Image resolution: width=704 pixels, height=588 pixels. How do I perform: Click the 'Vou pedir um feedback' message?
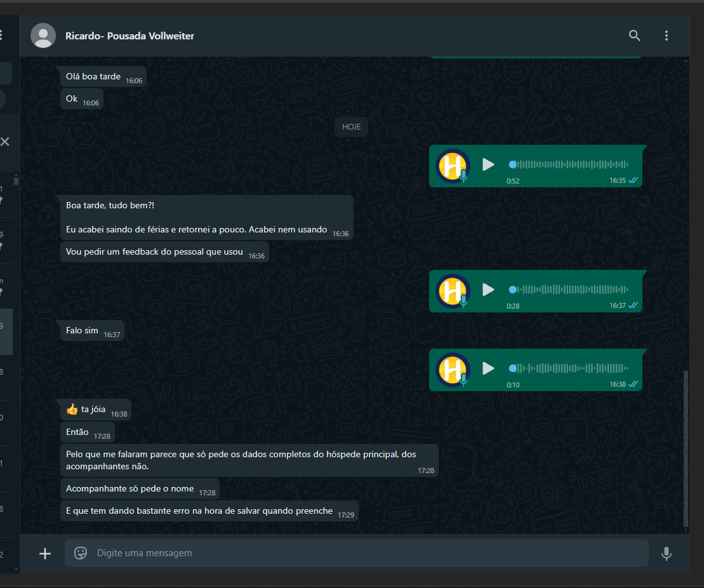tap(154, 252)
